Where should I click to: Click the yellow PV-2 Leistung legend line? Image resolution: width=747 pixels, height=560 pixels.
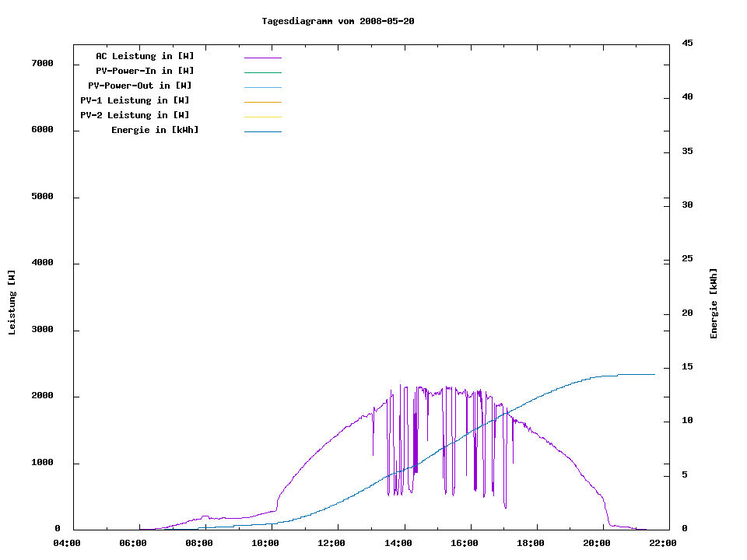262,117
